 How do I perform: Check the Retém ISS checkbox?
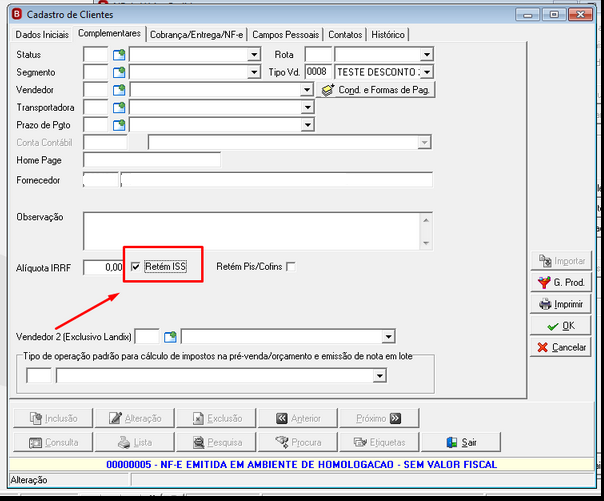pyautogui.click(x=135, y=266)
